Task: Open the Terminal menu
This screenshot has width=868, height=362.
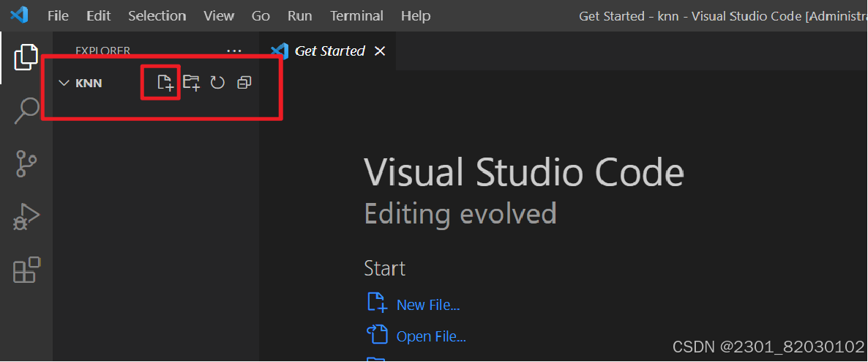Action: [x=357, y=15]
